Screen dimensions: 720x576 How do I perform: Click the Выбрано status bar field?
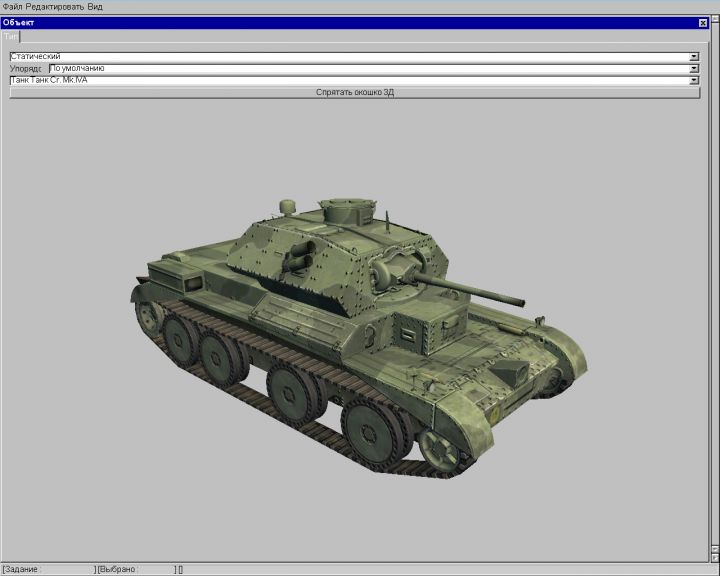(x=135, y=569)
